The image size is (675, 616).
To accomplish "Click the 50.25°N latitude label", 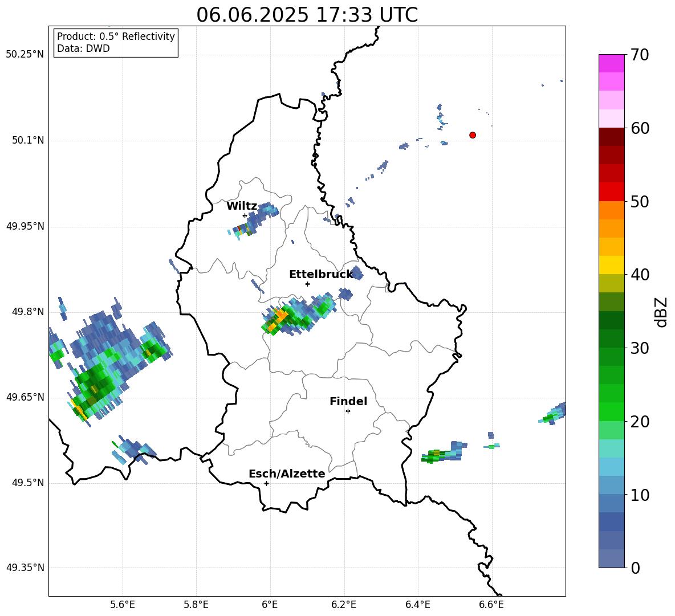I will [x=25, y=55].
